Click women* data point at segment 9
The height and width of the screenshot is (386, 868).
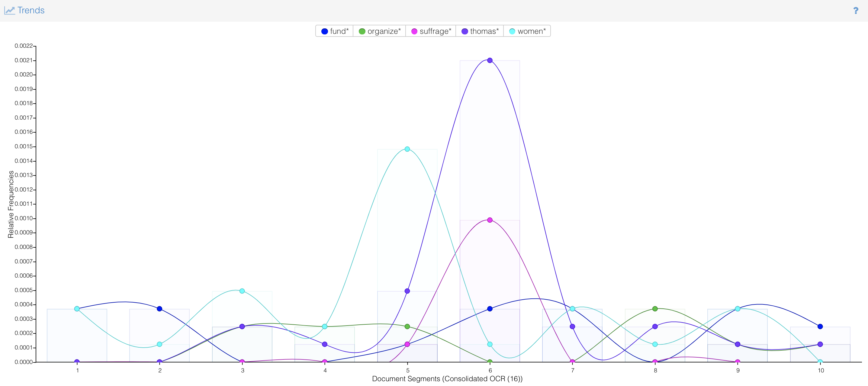tap(738, 309)
